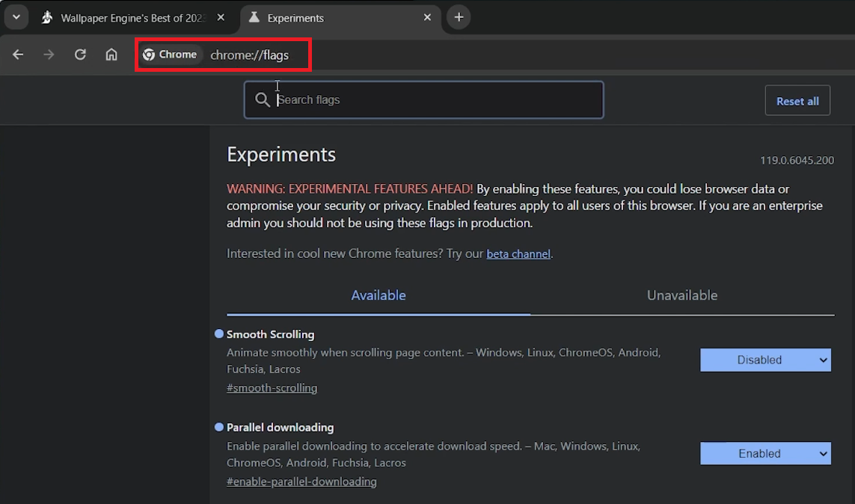This screenshot has width=855, height=504.
Task: Switch to Wallpaper Engine's Best of tab
Action: tap(133, 18)
